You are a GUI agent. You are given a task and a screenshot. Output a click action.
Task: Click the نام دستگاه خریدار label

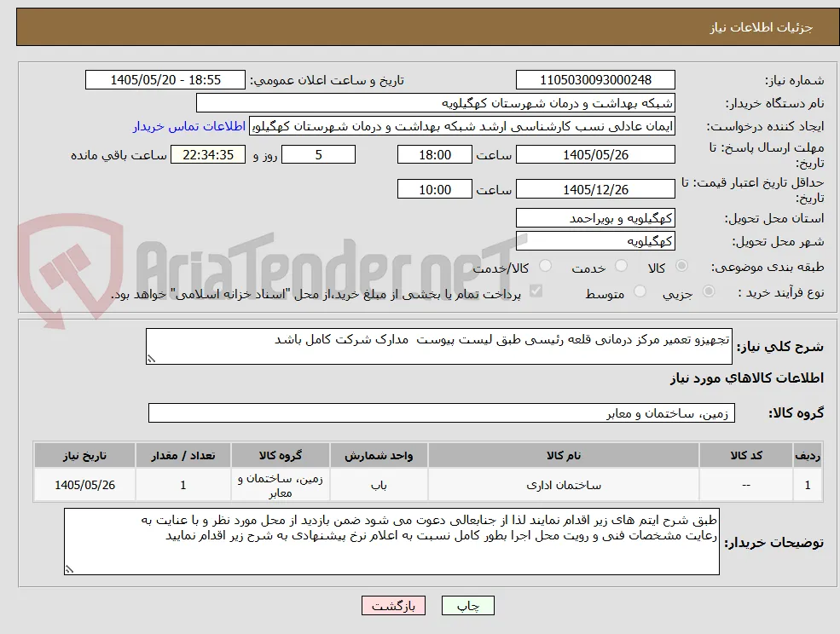pos(774,103)
